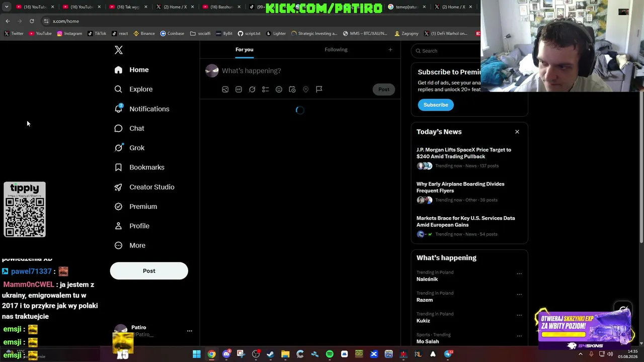Click the location pin icon in composer
This screenshot has width=644, height=362.
pos(305,89)
